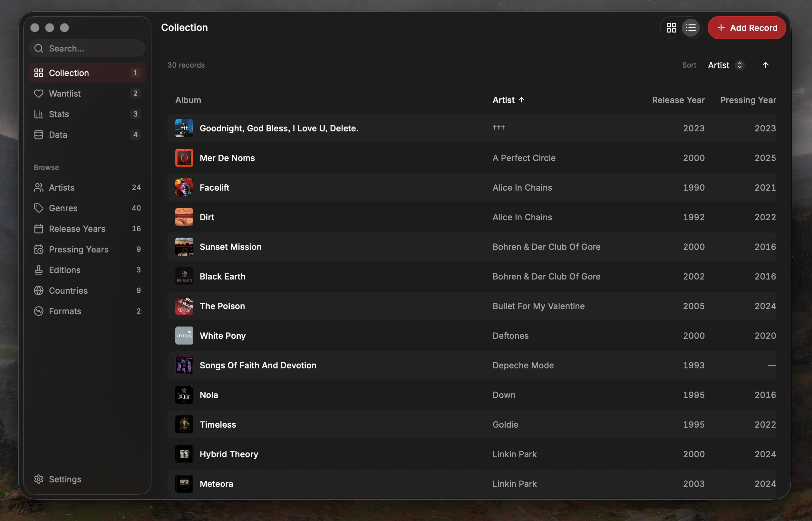Open the Sunset Mission album cover

184,247
